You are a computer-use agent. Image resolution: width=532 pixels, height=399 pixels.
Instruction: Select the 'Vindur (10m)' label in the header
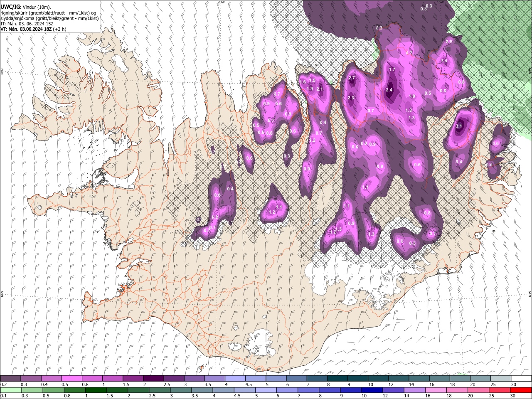(x=36, y=7)
